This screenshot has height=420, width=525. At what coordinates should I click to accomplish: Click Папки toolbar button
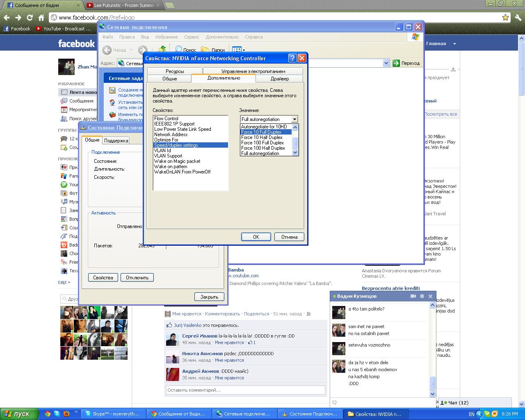click(213, 50)
